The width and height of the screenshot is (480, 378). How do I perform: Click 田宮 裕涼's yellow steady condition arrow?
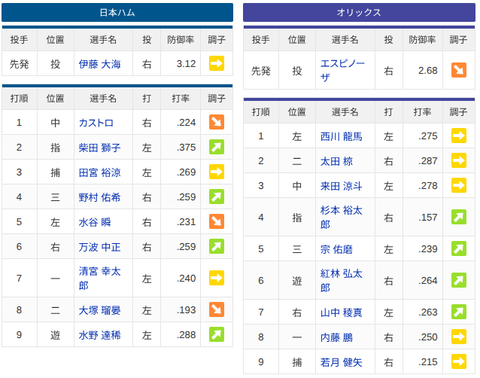click(216, 172)
